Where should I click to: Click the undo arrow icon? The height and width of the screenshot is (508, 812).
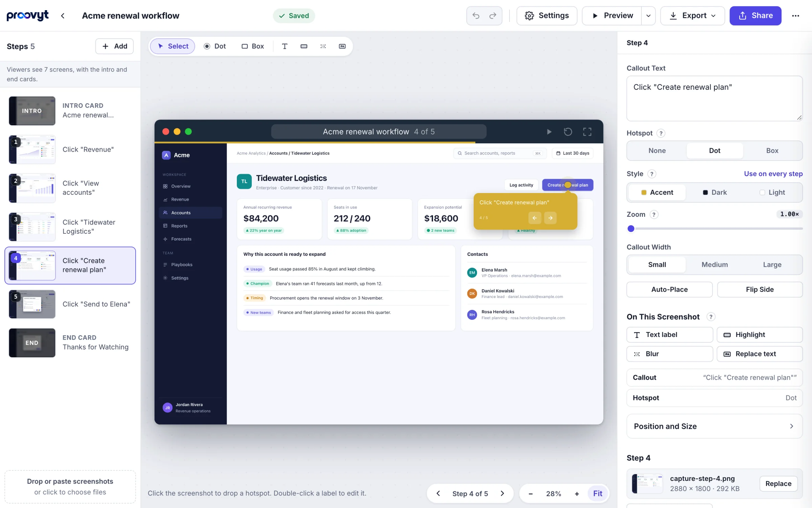(476, 16)
